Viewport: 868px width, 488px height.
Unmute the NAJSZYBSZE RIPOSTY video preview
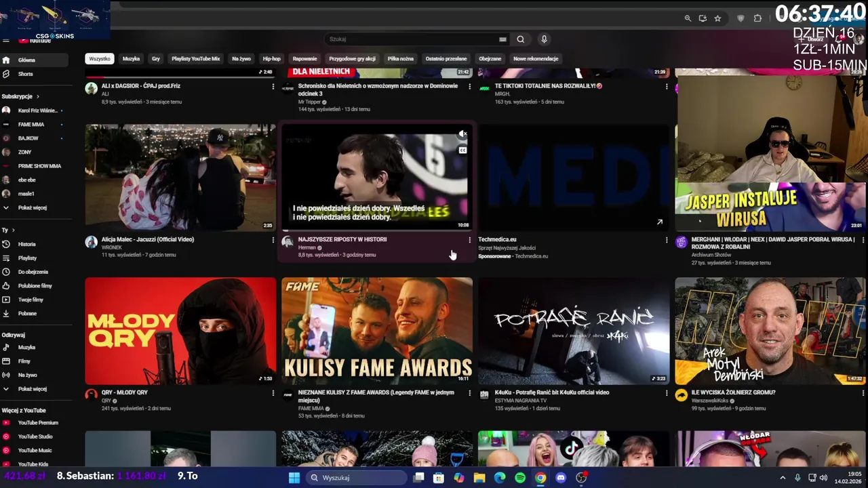(462, 134)
